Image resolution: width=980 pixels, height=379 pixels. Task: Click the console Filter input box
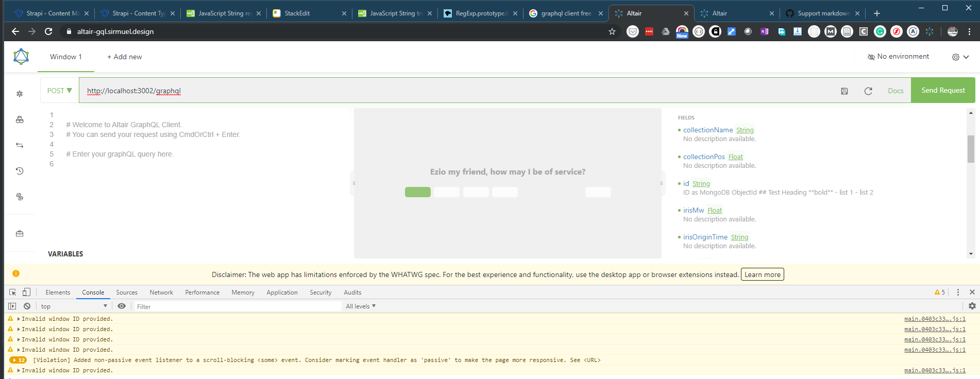[x=238, y=306]
